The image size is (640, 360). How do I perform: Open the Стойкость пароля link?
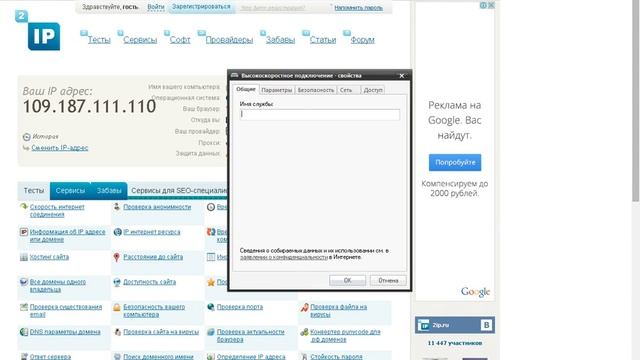coord(336,357)
